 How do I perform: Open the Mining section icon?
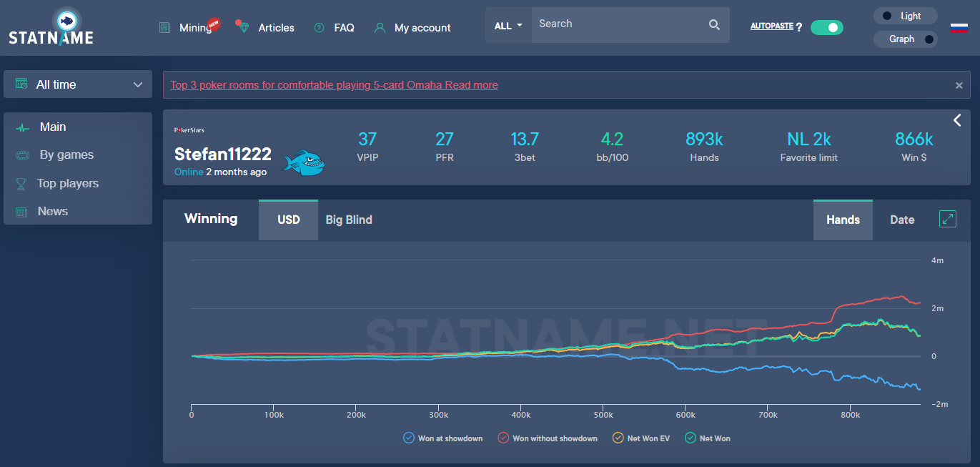(164, 27)
